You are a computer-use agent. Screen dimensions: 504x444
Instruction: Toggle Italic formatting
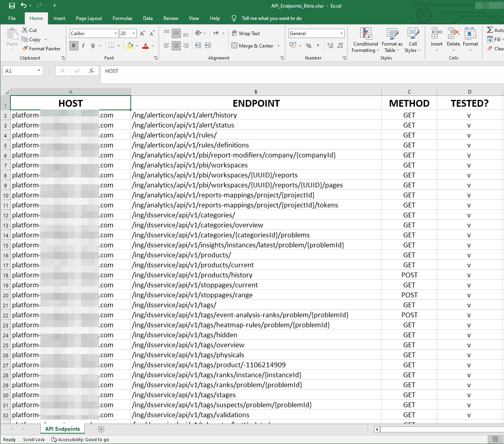tap(83, 46)
